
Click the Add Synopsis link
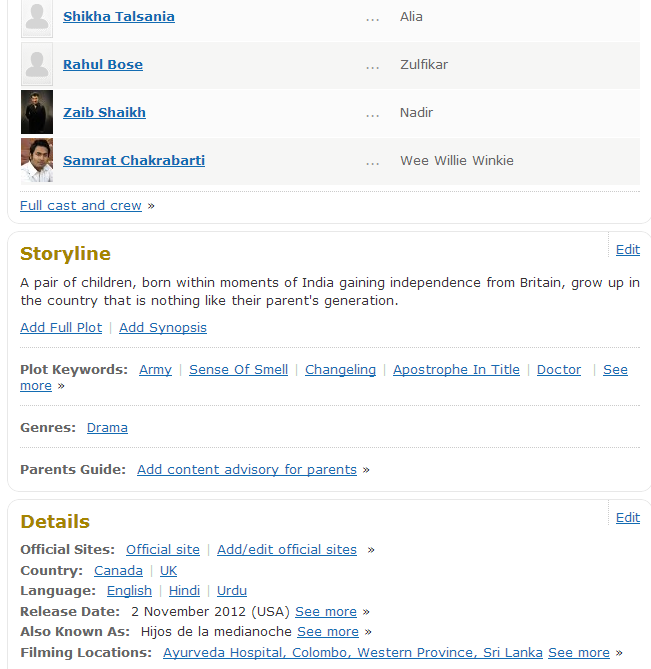click(x=163, y=328)
